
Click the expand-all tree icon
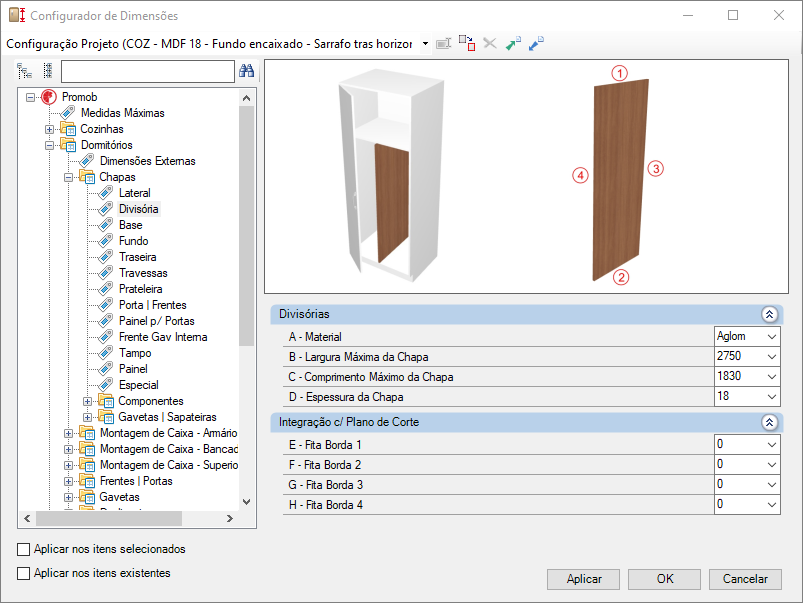click(x=25, y=71)
